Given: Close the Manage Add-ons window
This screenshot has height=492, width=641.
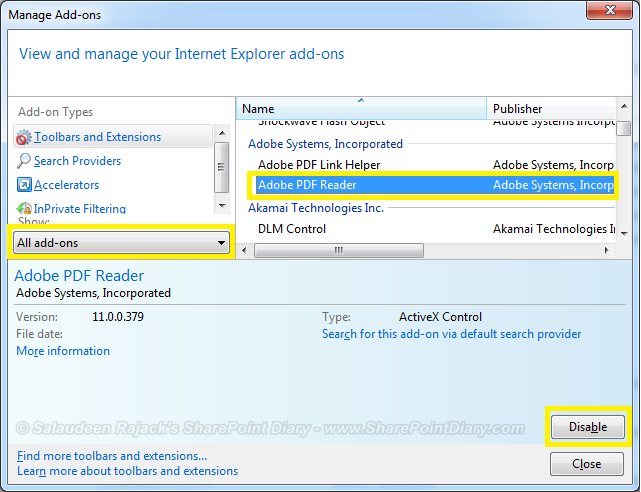Looking at the screenshot, I should pos(610,10).
